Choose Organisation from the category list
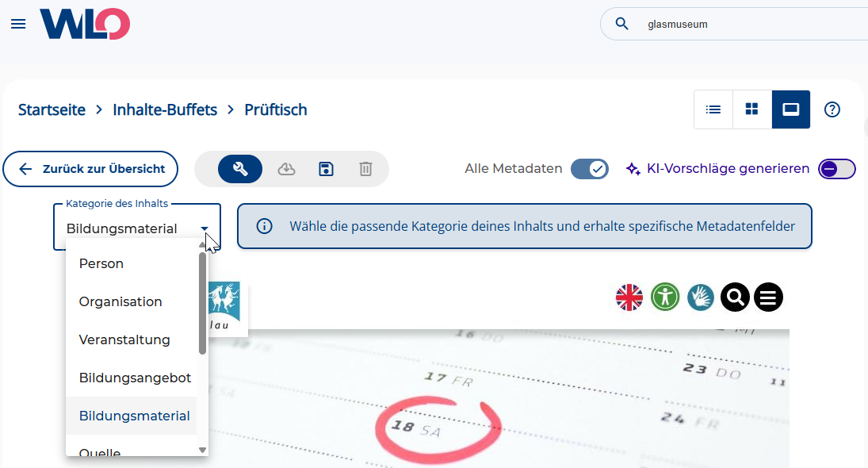 pos(132,302)
